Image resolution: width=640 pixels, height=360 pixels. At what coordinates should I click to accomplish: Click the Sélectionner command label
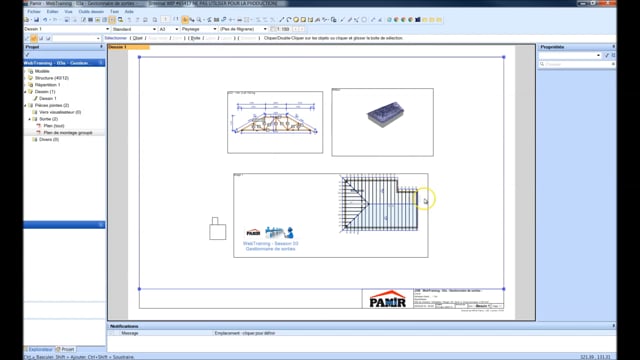116,38
